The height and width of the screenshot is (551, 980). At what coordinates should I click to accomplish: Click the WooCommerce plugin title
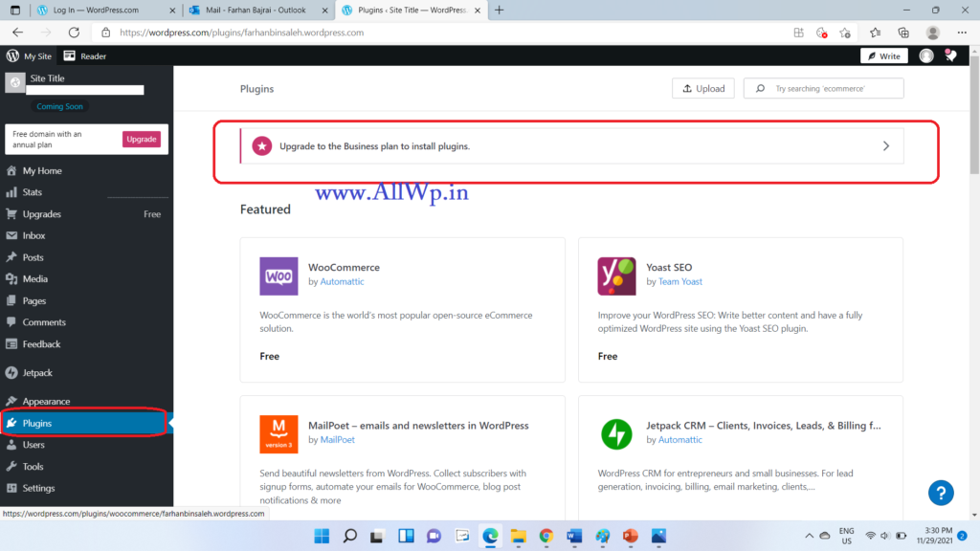(x=344, y=268)
